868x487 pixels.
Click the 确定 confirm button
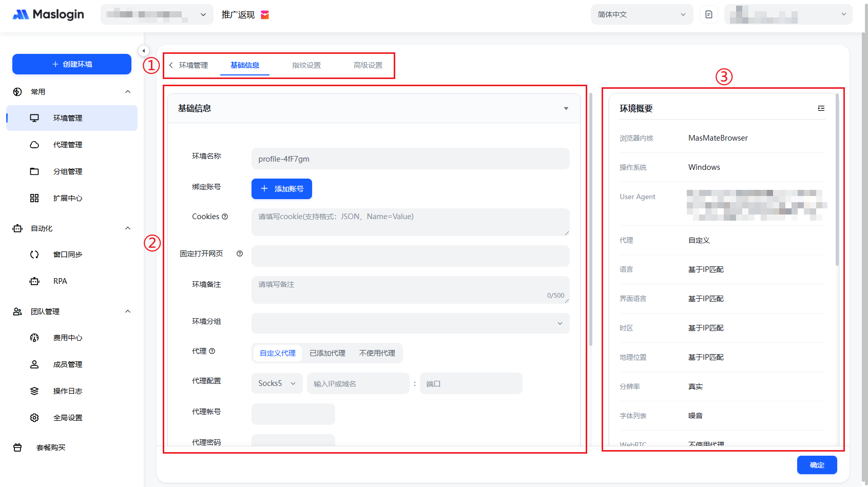coord(817,465)
